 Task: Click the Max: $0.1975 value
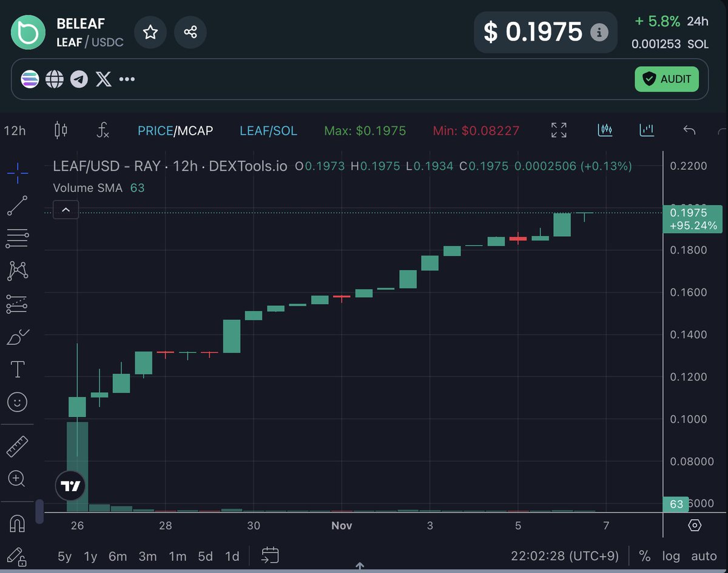point(365,131)
